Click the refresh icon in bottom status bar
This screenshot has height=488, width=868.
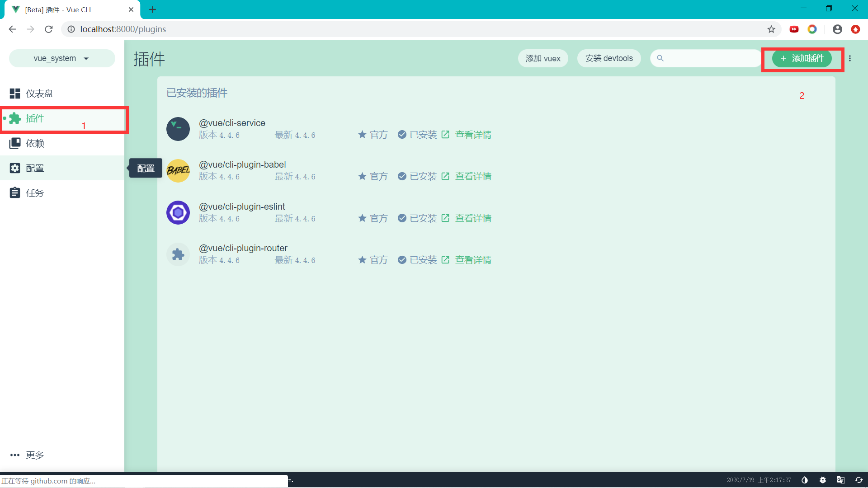click(859, 480)
